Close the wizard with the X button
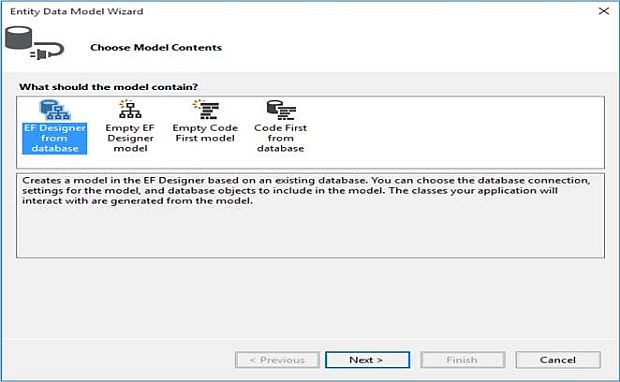620x382 pixels. [x=603, y=11]
